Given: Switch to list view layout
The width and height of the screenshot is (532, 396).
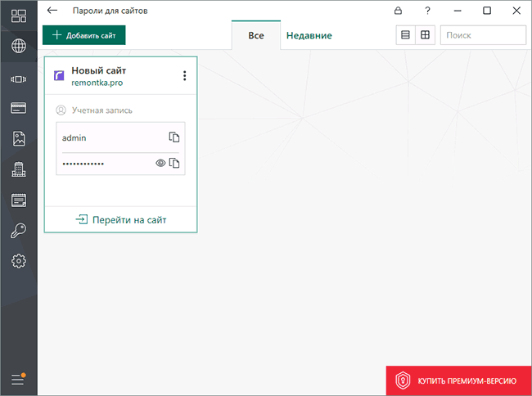Looking at the screenshot, I should coord(405,35).
